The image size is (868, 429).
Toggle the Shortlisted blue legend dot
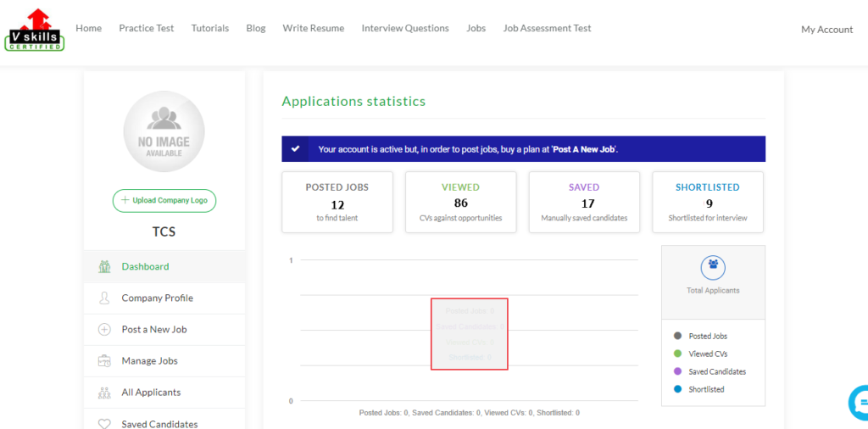tap(677, 389)
